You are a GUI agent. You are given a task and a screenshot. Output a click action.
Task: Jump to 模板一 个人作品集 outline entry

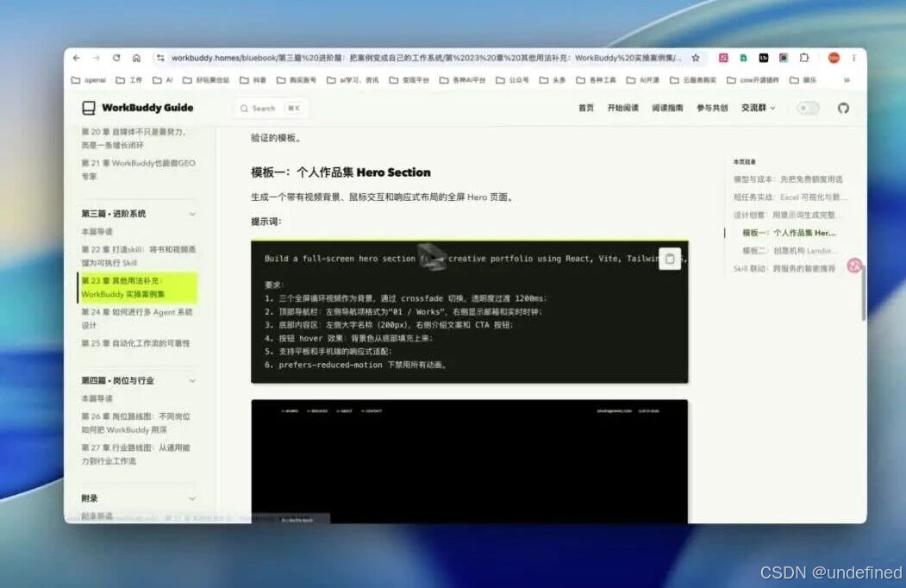[790, 233]
